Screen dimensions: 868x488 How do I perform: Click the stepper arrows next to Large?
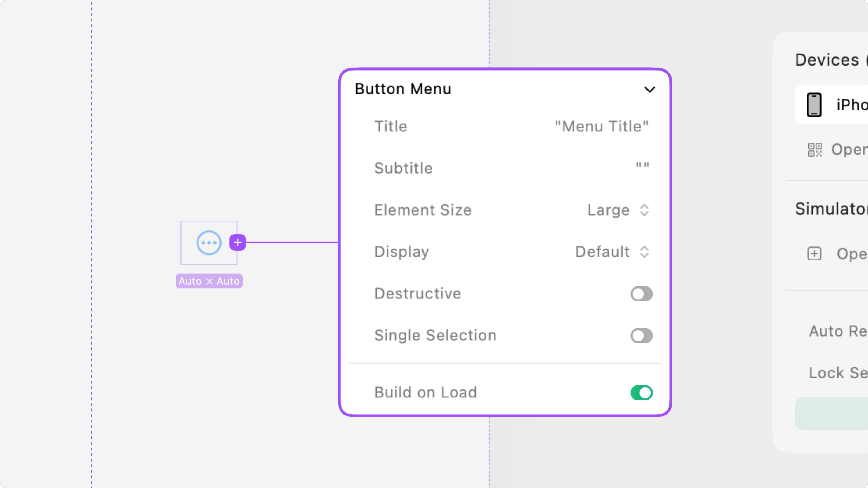click(x=645, y=210)
